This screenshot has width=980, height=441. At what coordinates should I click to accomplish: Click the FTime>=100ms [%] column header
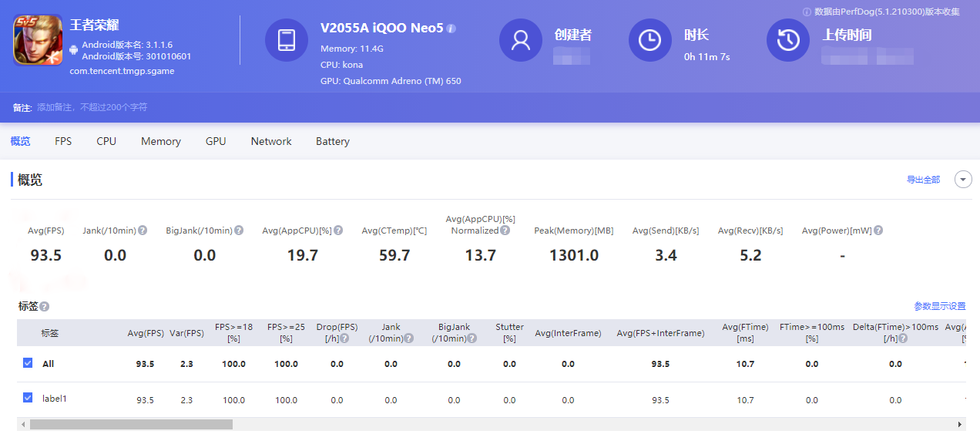pyautogui.click(x=812, y=332)
